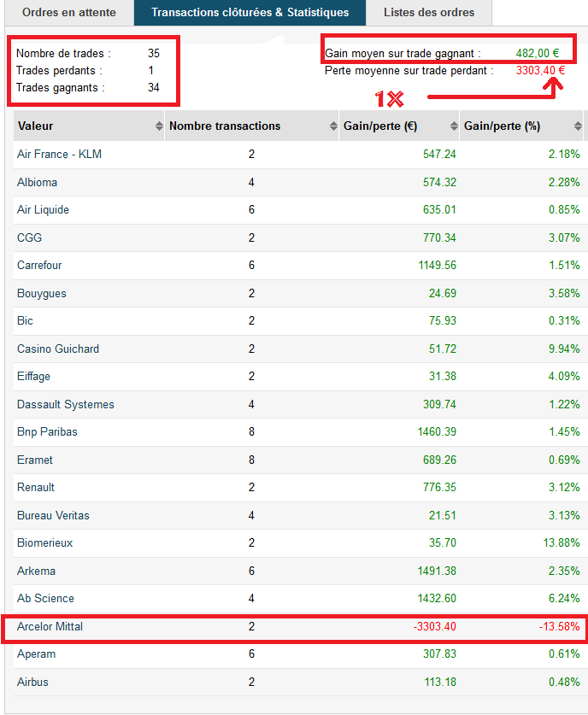Open the Air Liquide stock link
The image size is (588, 715).
43,210
